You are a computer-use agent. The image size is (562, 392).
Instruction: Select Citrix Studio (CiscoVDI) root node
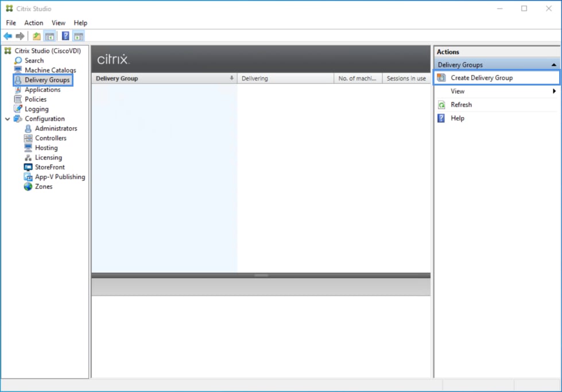pyautogui.click(x=48, y=51)
